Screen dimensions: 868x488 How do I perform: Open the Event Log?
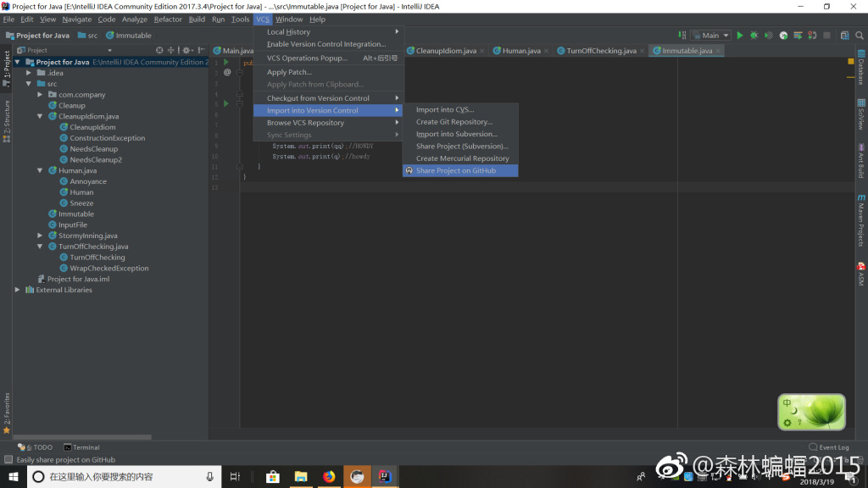[x=829, y=447]
